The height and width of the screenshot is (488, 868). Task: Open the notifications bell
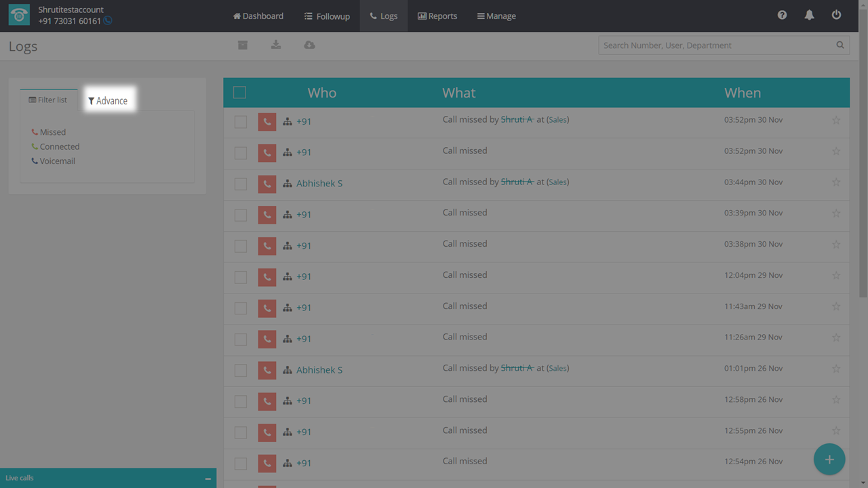coord(809,15)
